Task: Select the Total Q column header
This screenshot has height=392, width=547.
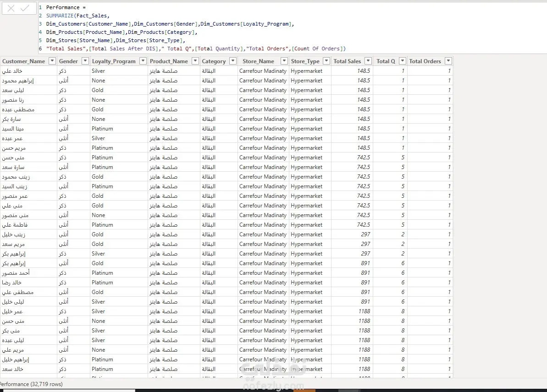Action: 386,61
